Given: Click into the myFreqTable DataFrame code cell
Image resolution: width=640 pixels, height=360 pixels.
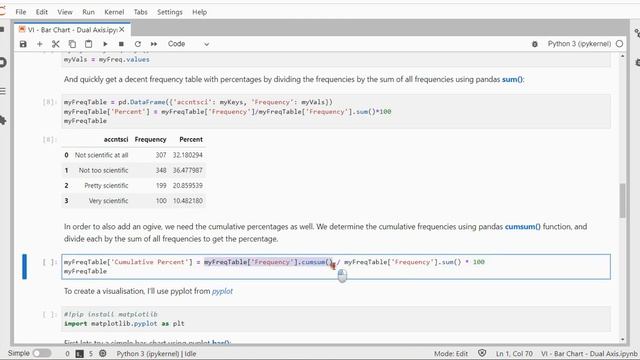Looking at the screenshot, I should point(336,111).
